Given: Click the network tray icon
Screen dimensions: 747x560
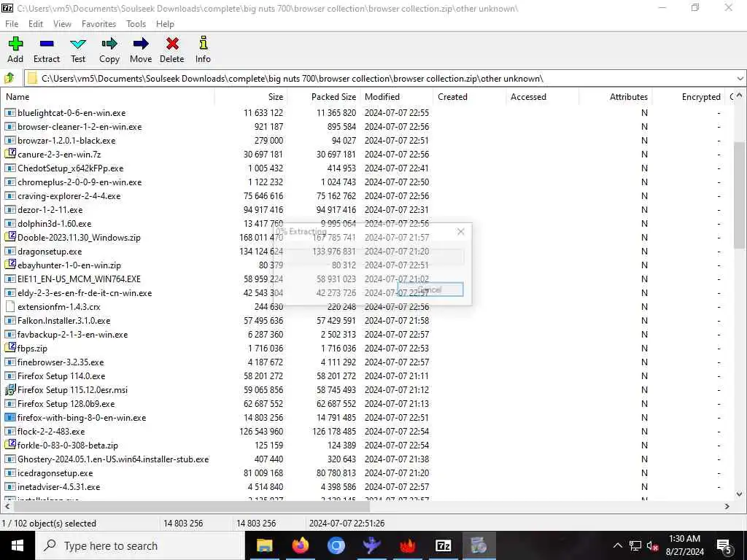Looking at the screenshot, I should coord(635,545).
